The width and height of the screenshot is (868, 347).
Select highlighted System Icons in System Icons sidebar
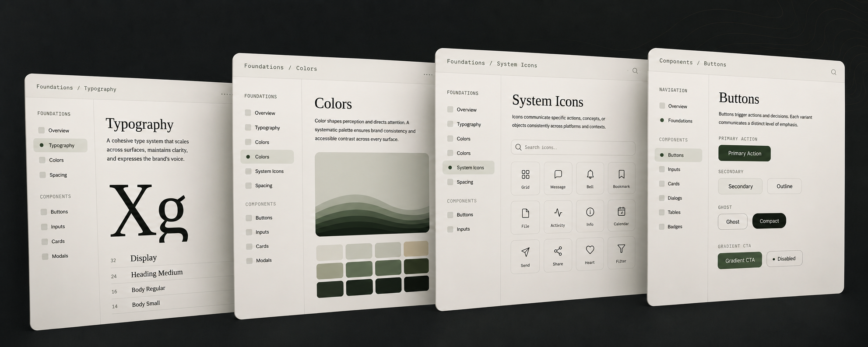468,168
